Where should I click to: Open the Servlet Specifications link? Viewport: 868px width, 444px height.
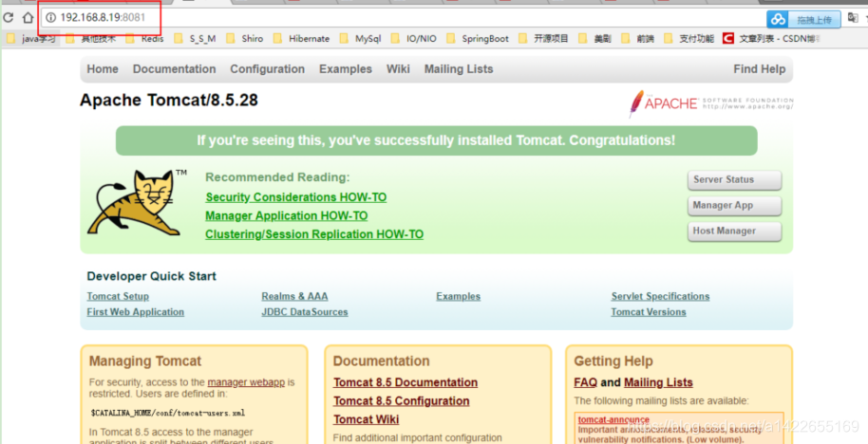[660, 296]
